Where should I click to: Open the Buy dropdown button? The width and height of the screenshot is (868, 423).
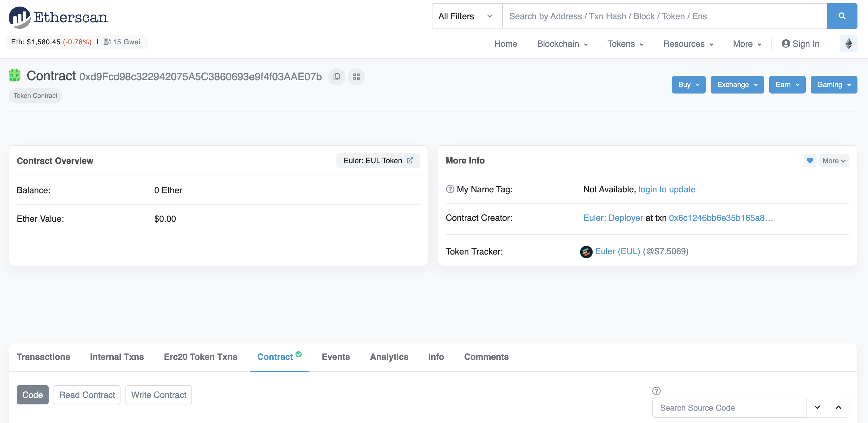coord(688,85)
